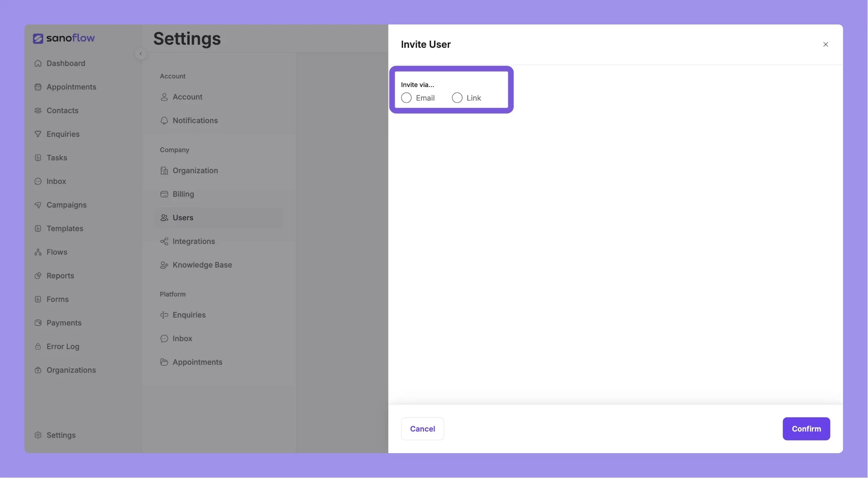Screen dimensions: 868x478
Task: Click the Templates label in sidebar
Action: (x=65, y=229)
